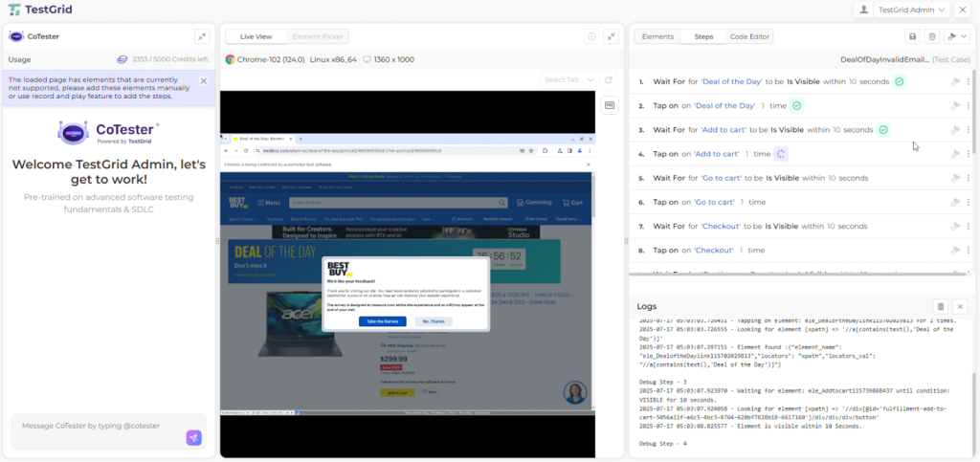Image resolution: width=980 pixels, height=462 pixels.
Task: Click the refresh icon next to Select Tab
Action: (608, 79)
